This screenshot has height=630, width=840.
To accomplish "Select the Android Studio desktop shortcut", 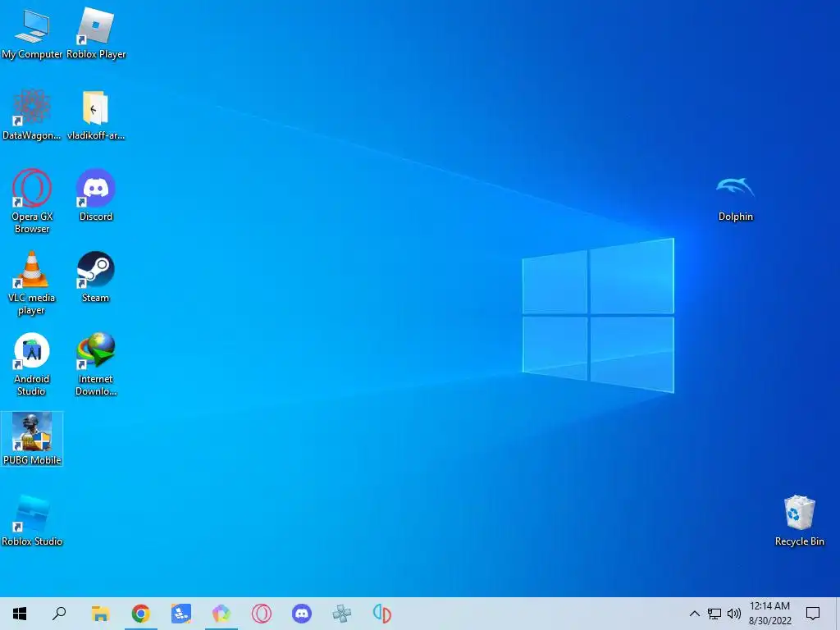I will (32, 364).
